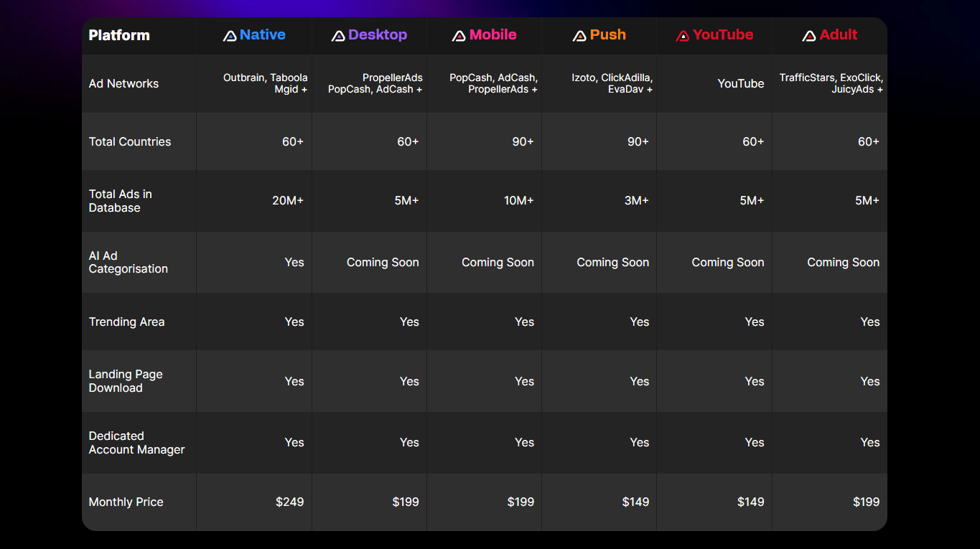Screen dimensions: 980x549
Task: Open the Push platform heading
Action: click(608, 34)
